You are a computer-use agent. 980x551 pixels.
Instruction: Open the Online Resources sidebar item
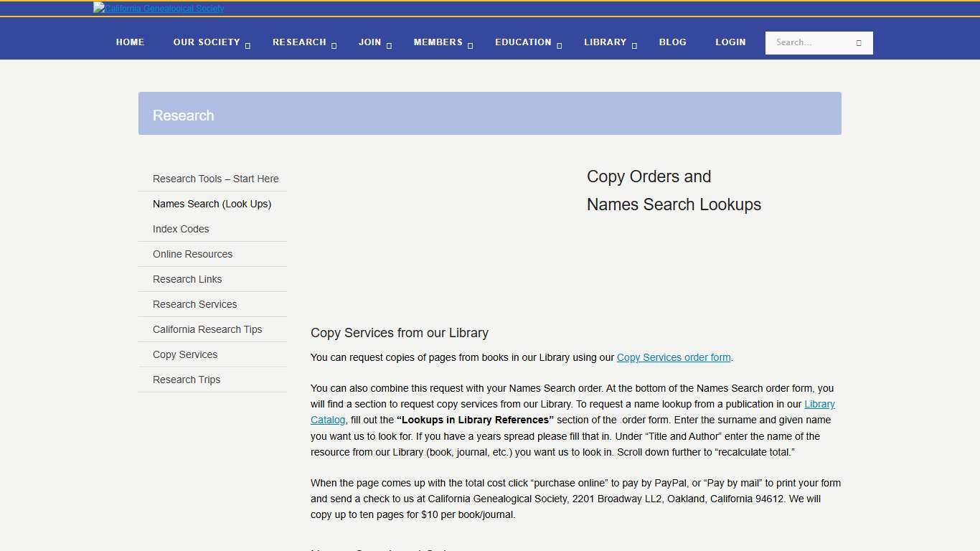tap(192, 254)
